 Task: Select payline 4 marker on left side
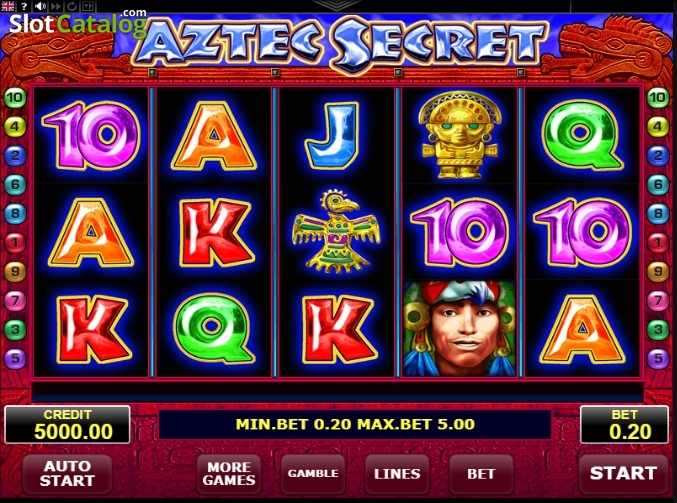point(15,127)
